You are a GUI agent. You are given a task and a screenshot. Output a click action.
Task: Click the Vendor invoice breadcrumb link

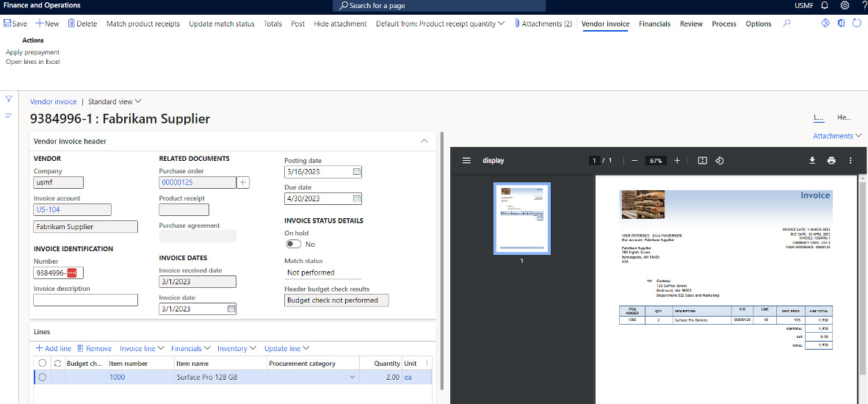pos(53,102)
